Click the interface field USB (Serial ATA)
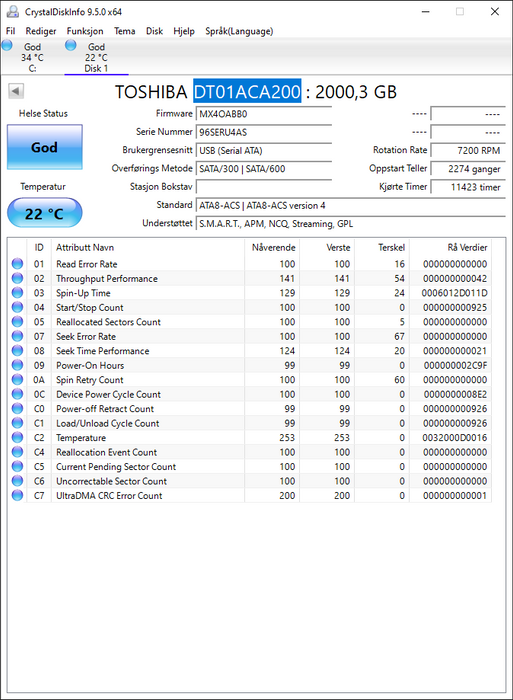This screenshot has height=700, width=513. pyautogui.click(x=264, y=150)
